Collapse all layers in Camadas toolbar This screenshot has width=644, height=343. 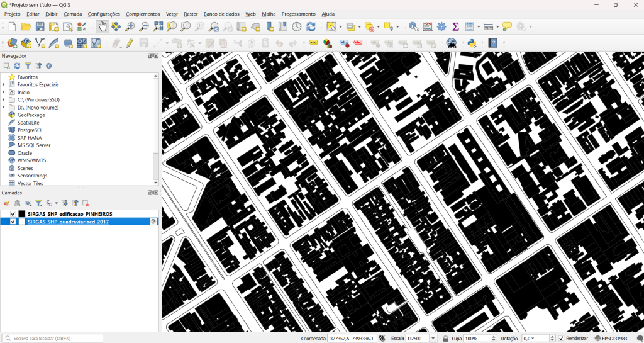[x=75, y=203]
